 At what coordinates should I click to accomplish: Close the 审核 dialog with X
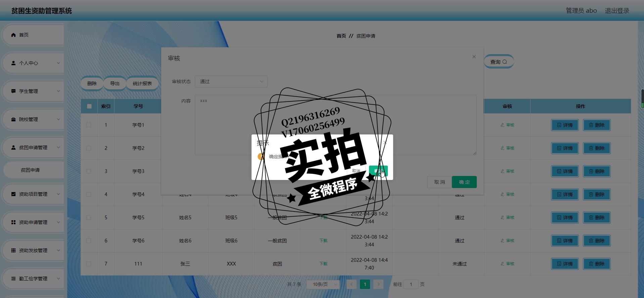coord(474,57)
